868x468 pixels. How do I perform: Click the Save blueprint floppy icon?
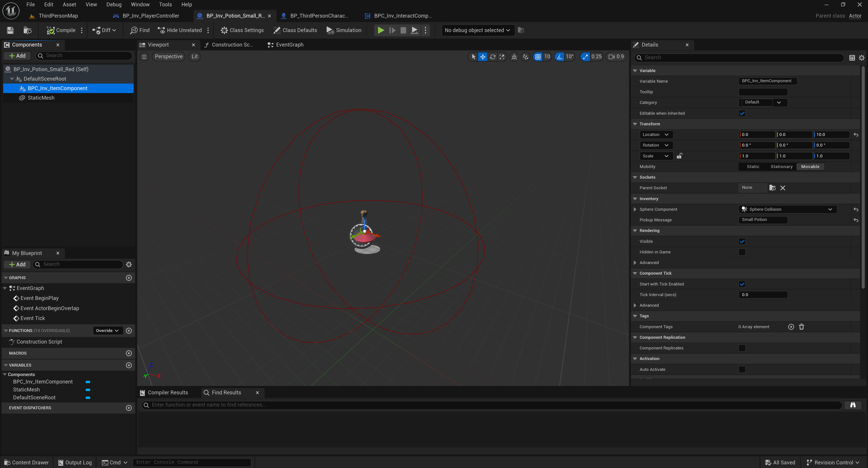(10, 30)
